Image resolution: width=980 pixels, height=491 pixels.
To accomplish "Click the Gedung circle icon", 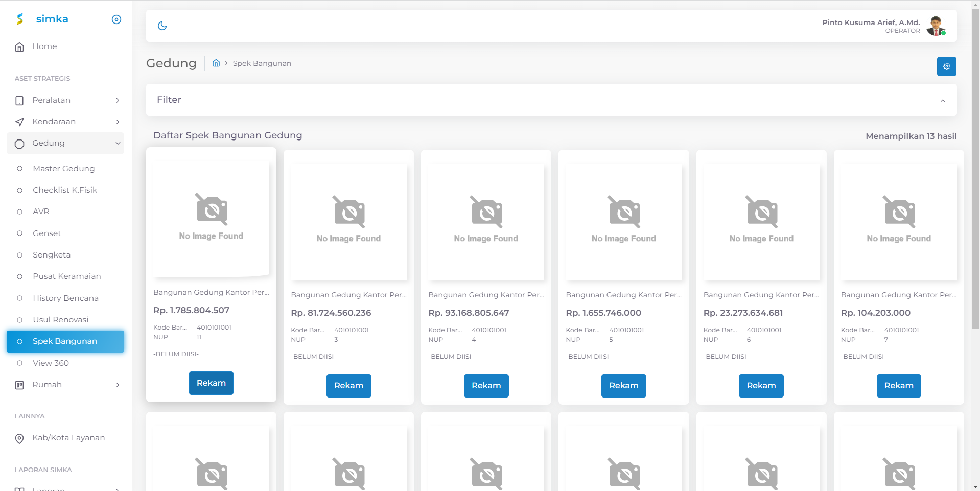I will tap(19, 144).
